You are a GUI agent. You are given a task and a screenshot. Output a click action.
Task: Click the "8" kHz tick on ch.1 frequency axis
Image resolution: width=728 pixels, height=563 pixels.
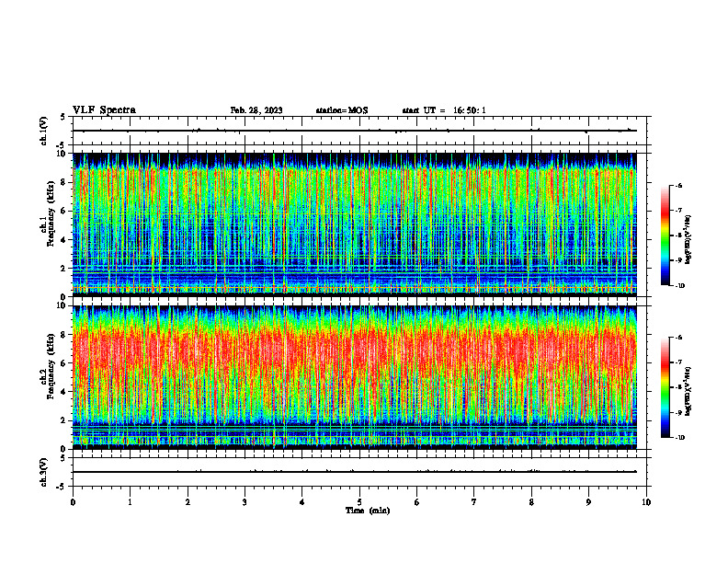64,182
